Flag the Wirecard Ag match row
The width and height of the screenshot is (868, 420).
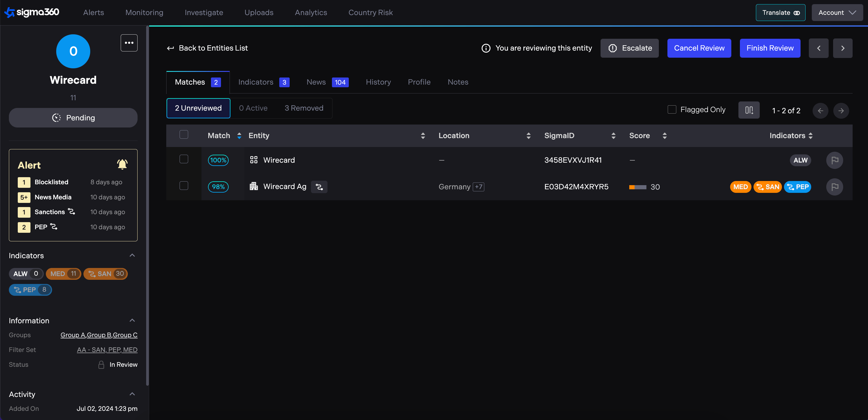(834, 187)
